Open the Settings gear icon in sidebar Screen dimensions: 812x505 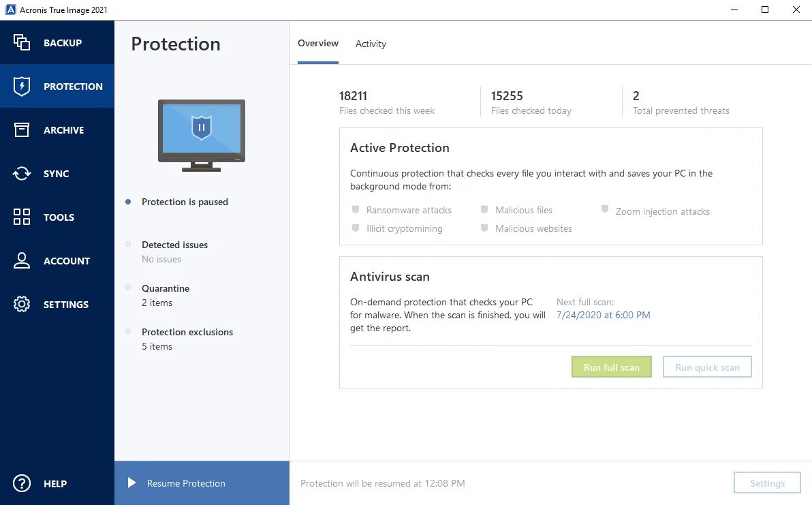coord(22,304)
